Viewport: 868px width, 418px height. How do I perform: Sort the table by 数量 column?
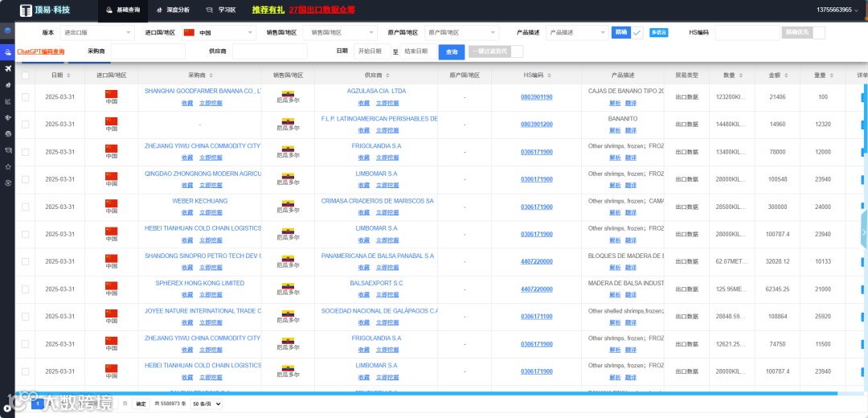point(740,76)
